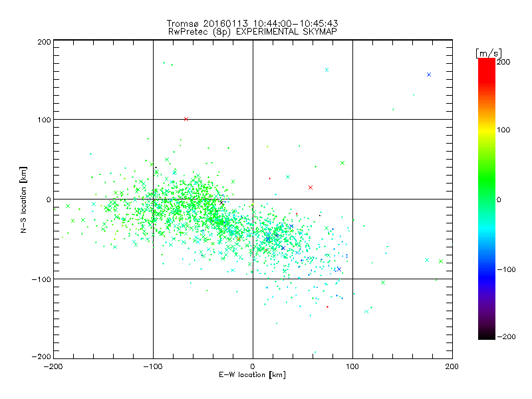Click the yellow band of the colorbar

[487, 130]
